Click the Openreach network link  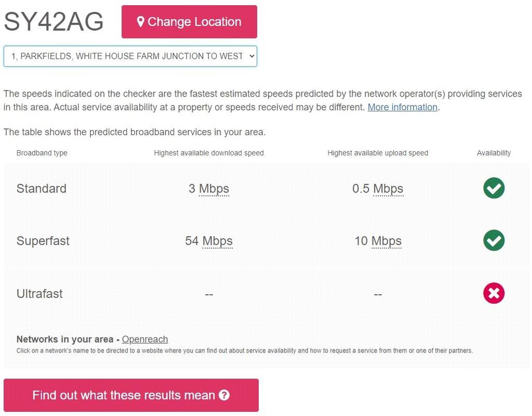145,339
